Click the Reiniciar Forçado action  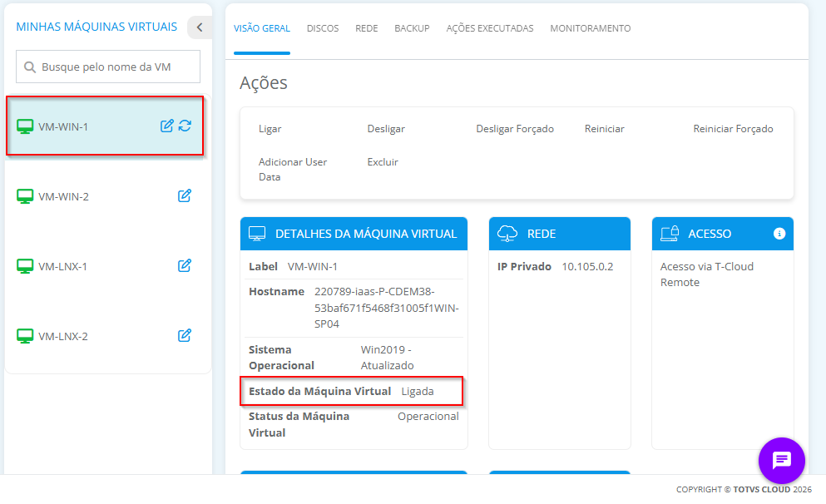(x=734, y=129)
